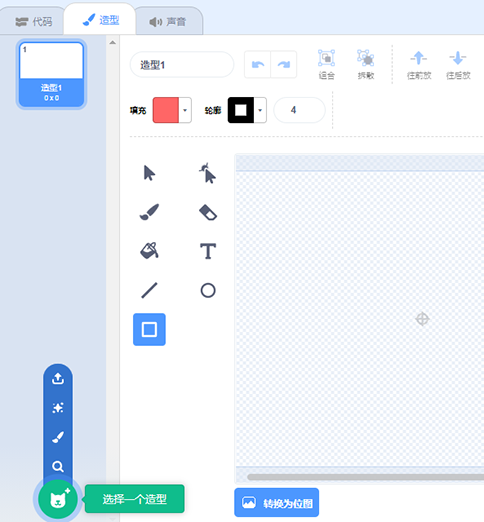This screenshot has height=522, width=484.
Task: Click the undo arrow button
Action: (258, 64)
